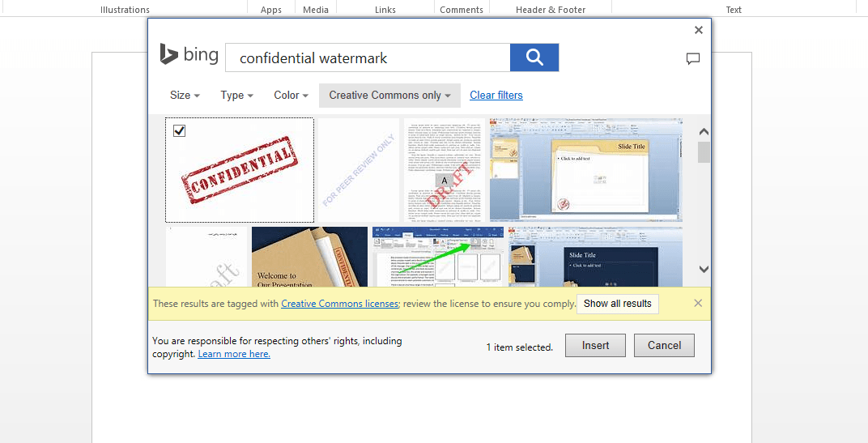Click in the confidential watermark search field
Viewport: 868px width, 443px height.
[x=368, y=58]
